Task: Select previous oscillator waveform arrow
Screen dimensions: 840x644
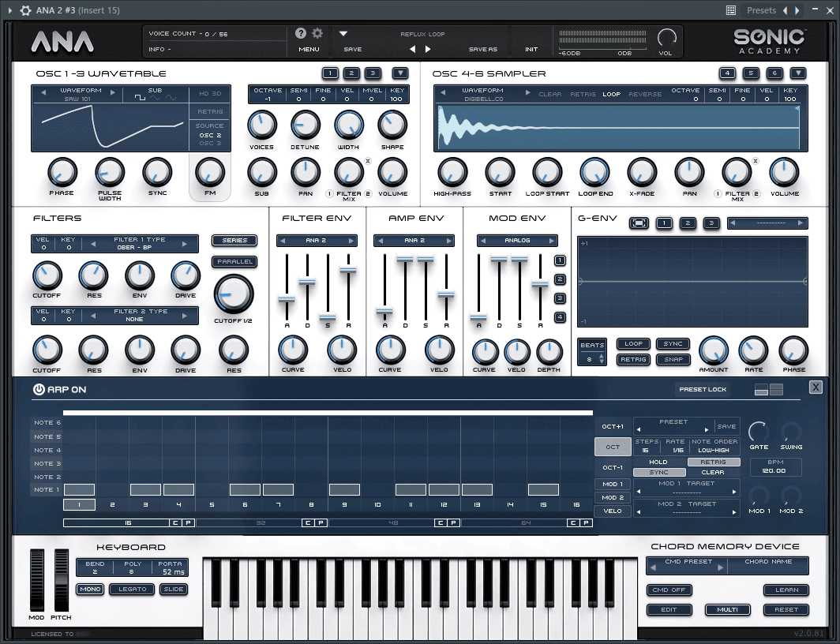Action: pyautogui.click(x=43, y=92)
